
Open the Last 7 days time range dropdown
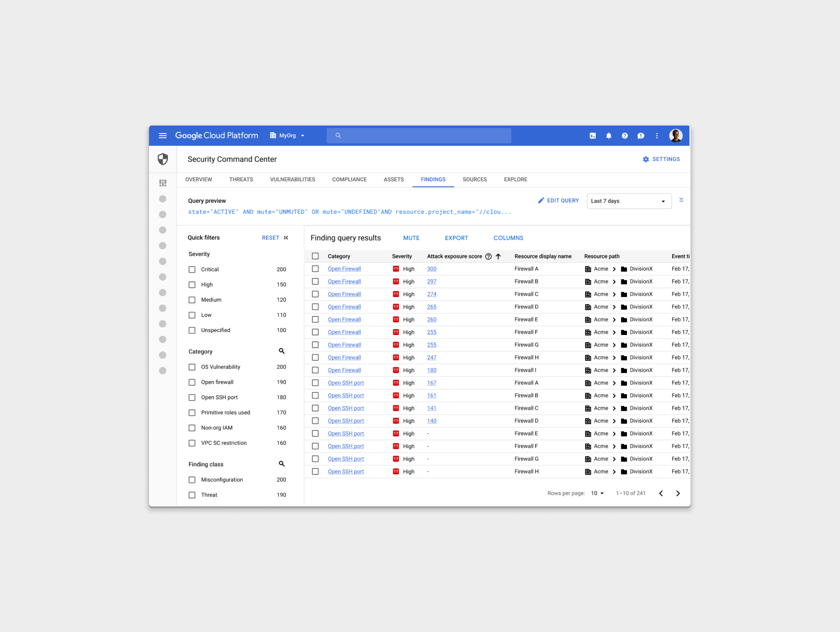point(629,201)
